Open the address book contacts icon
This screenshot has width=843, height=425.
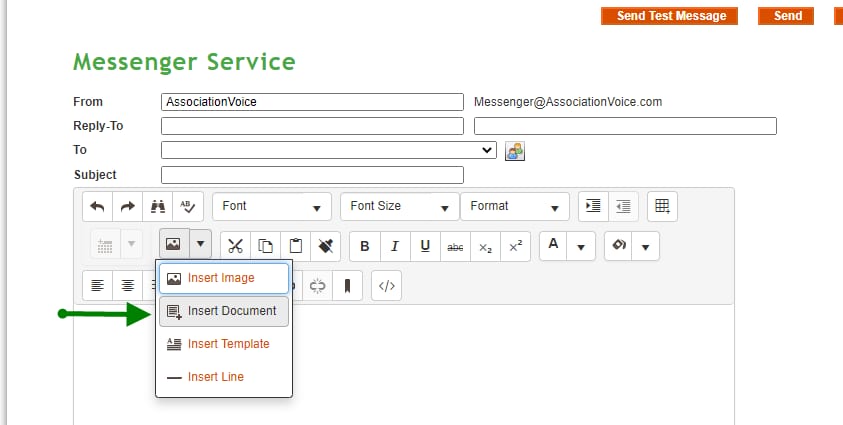(x=515, y=151)
